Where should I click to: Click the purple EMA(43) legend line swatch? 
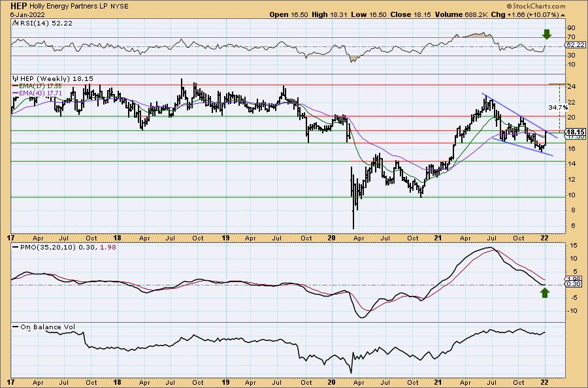(16, 92)
